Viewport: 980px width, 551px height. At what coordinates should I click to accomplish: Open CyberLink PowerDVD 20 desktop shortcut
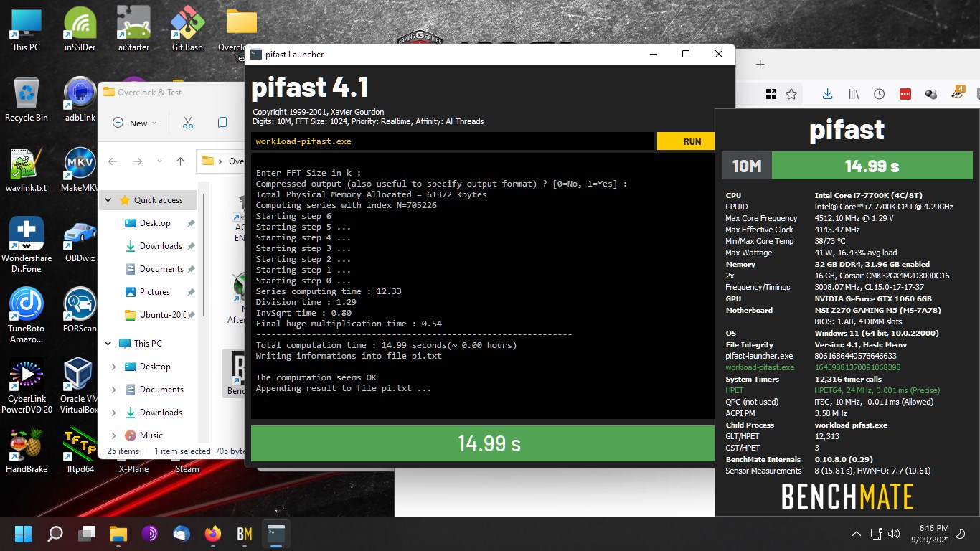(27, 385)
